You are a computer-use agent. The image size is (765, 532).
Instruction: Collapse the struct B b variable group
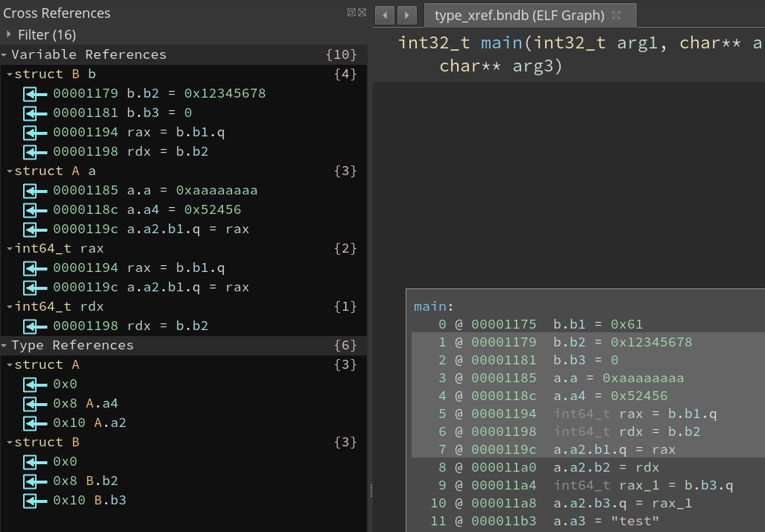click(9, 74)
